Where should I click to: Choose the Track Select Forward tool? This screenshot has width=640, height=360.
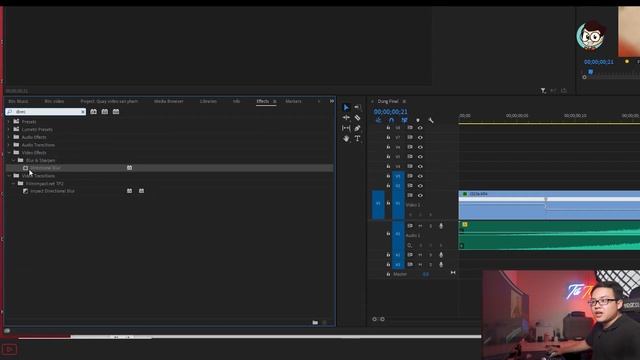click(358, 107)
